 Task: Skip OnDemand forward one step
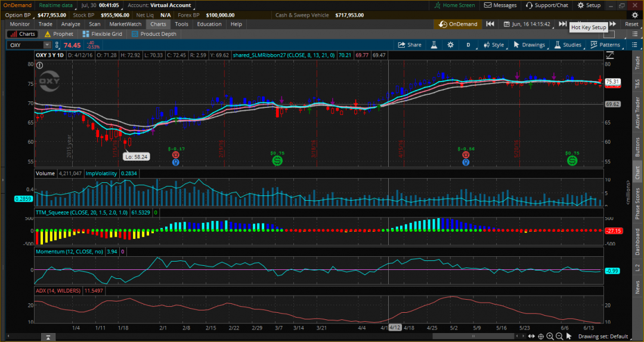tap(563, 24)
